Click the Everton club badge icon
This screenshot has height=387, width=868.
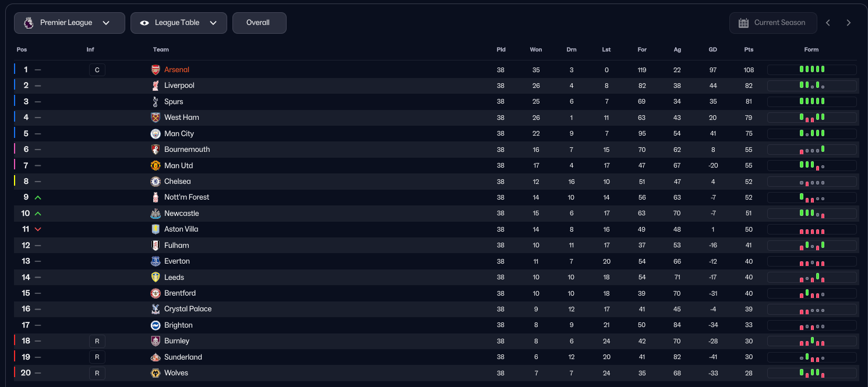pos(156,261)
